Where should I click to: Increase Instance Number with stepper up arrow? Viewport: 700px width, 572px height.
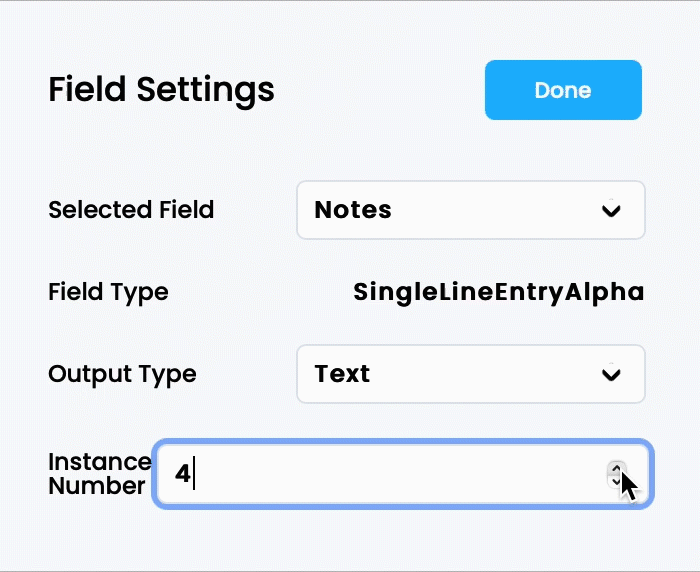pyautogui.click(x=617, y=467)
